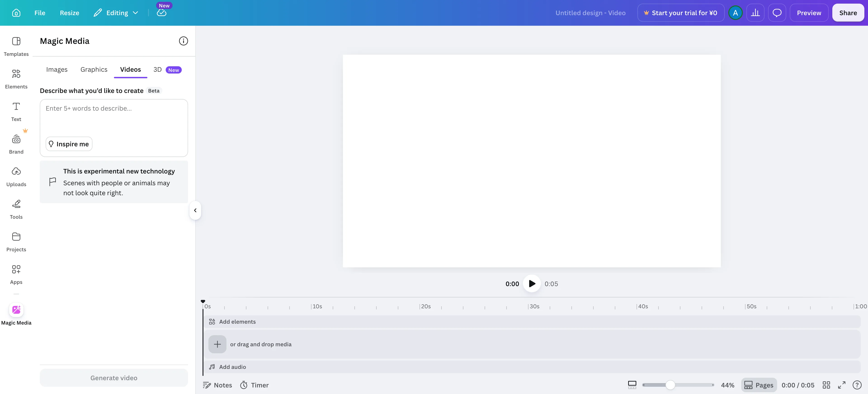Open grid view of pages

(x=826, y=385)
